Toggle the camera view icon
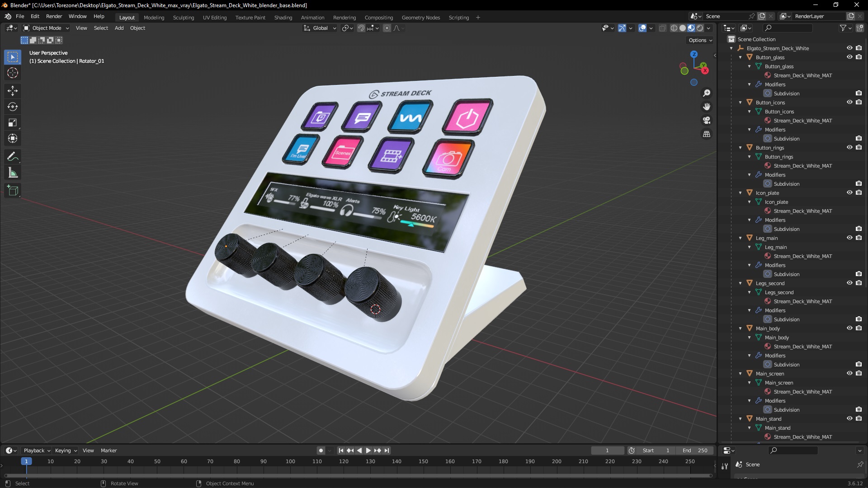This screenshot has height=488, width=868. [707, 120]
